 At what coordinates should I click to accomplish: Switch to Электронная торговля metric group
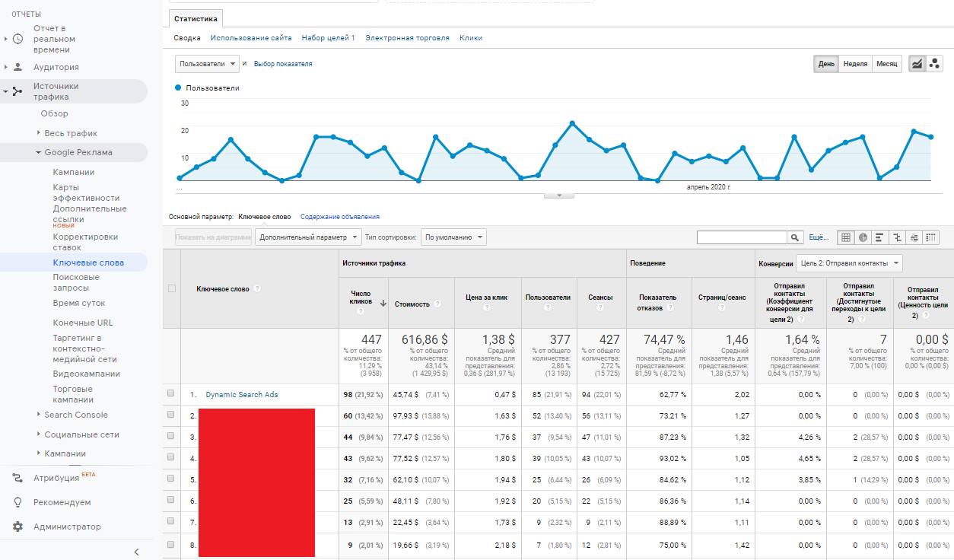[x=407, y=37]
